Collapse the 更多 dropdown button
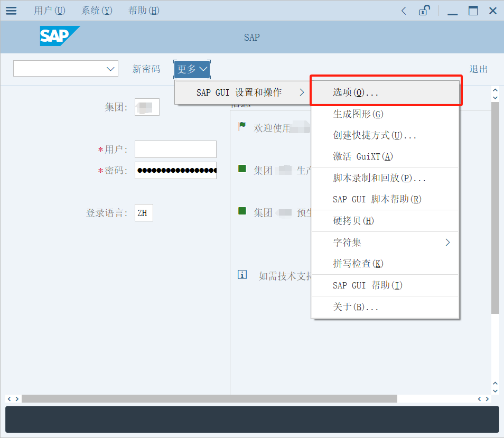 pyautogui.click(x=192, y=69)
